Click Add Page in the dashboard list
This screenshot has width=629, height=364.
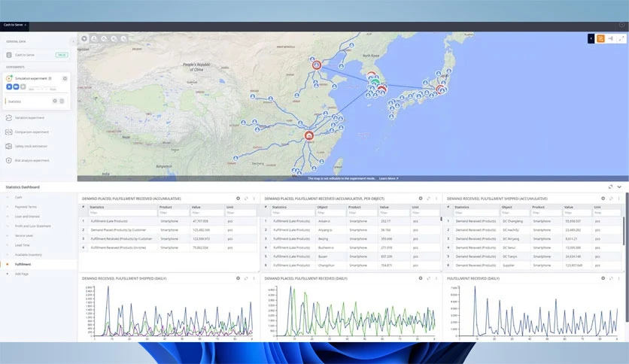[x=22, y=275]
